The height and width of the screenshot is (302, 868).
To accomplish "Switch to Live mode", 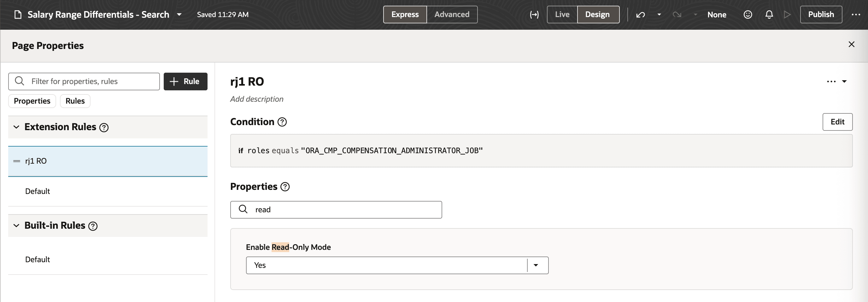I will point(562,15).
